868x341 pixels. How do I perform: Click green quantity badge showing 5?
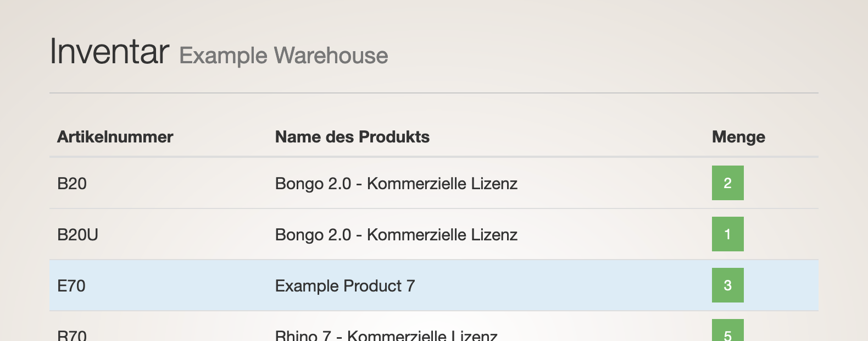pyautogui.click(x=727, y=331)
